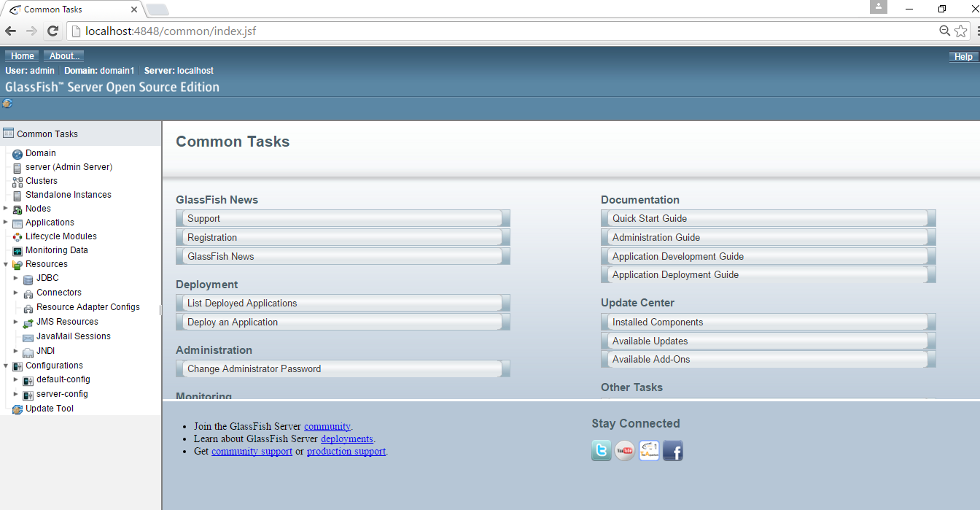Click the Connectors icon
Viewport: 980px width, 510px height.
click(x=28, y=293)
